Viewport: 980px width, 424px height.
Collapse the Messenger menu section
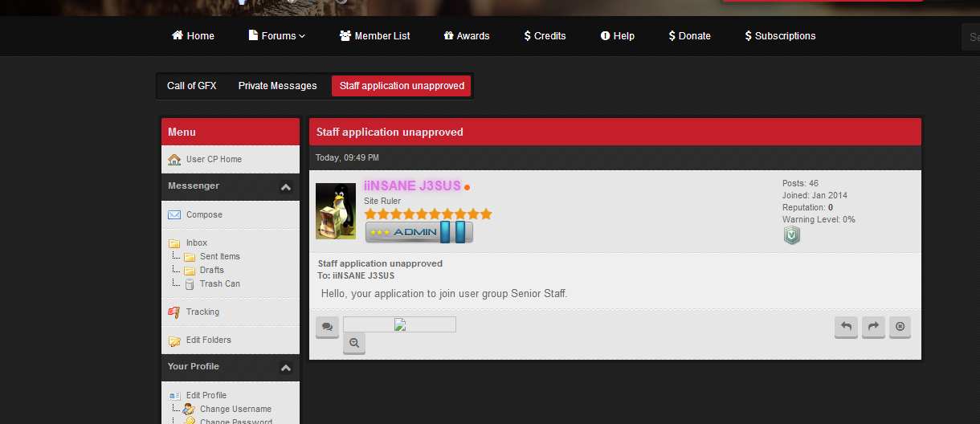[285, 187]
